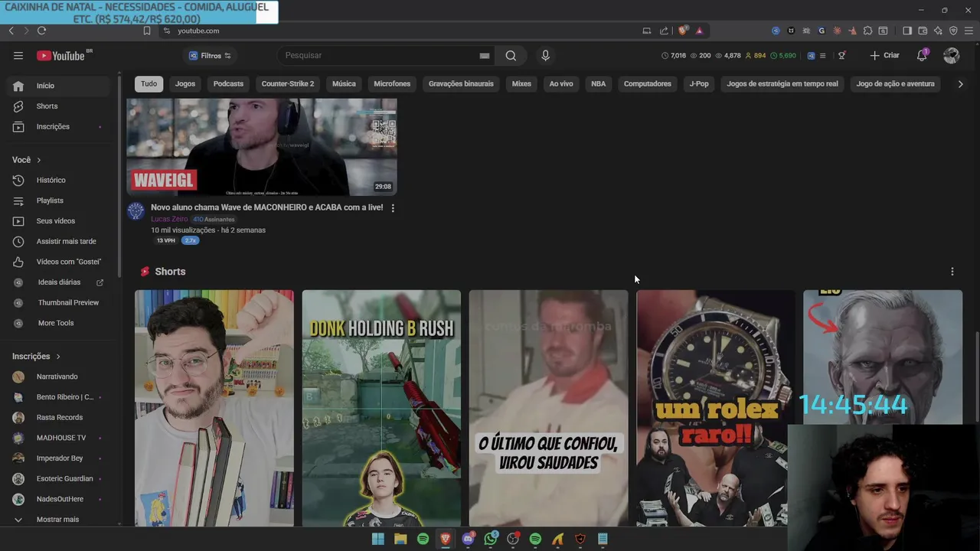Viewport: 980px width, 551px height.
Task: Go to Início in the sidebar
Action: [x=58, y=86]
